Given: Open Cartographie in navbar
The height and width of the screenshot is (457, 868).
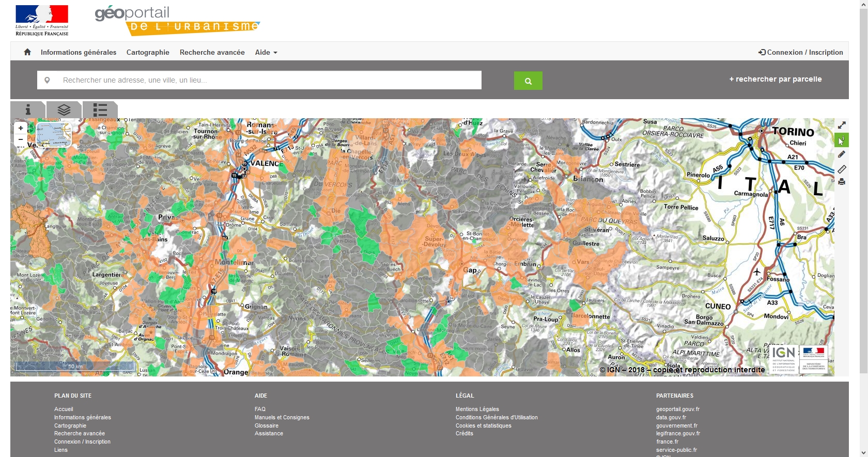Looking at the screenshot, I should (x=148, y=52).
